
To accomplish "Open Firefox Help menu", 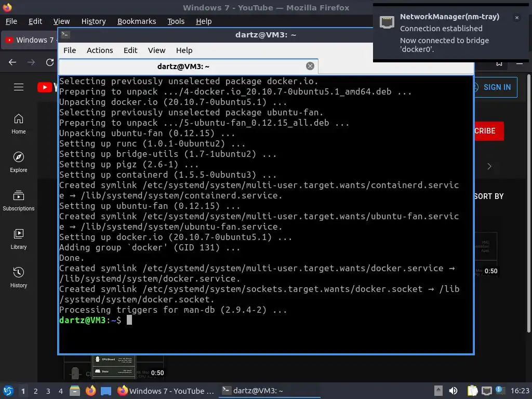I will [x=204, y=21].
